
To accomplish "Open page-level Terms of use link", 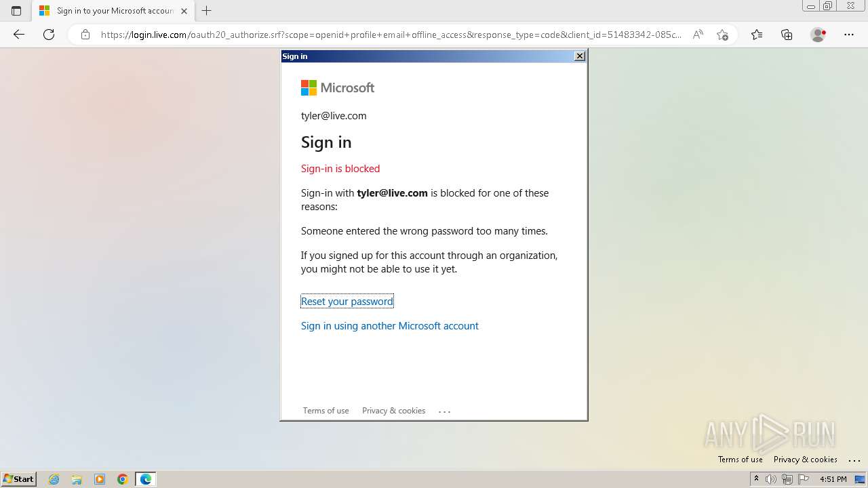I will pyautogui.click(x=741, y=460).
